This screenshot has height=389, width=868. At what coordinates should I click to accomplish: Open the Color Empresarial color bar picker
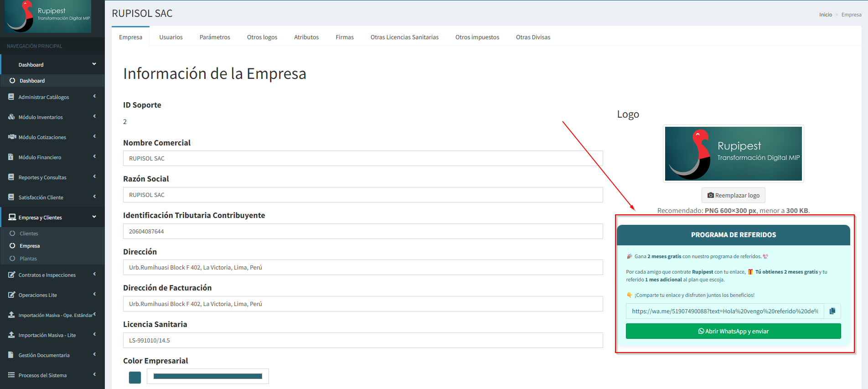tap(208, 376)
